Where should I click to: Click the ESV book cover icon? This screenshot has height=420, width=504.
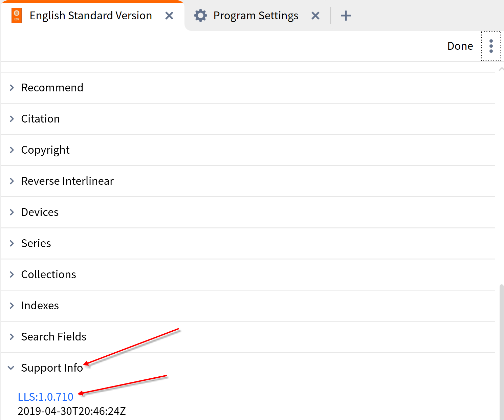coord(17,16)
